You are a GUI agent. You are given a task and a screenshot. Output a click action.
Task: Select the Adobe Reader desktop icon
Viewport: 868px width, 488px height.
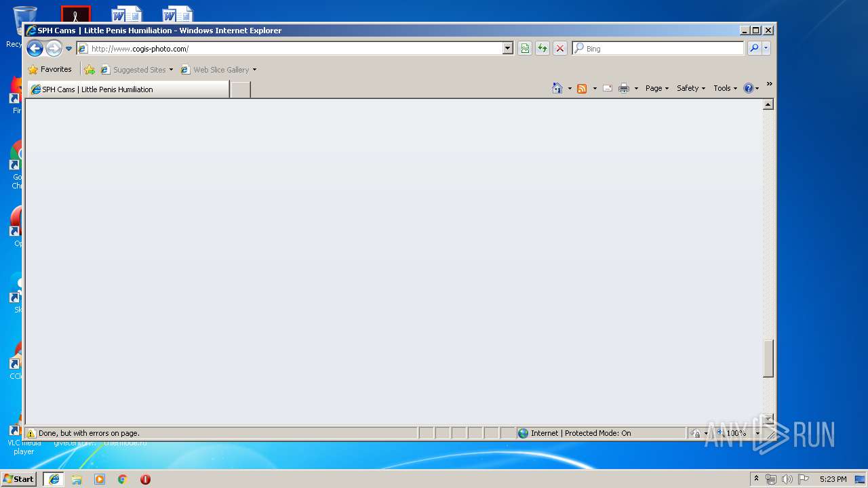[x=75, y=14]
